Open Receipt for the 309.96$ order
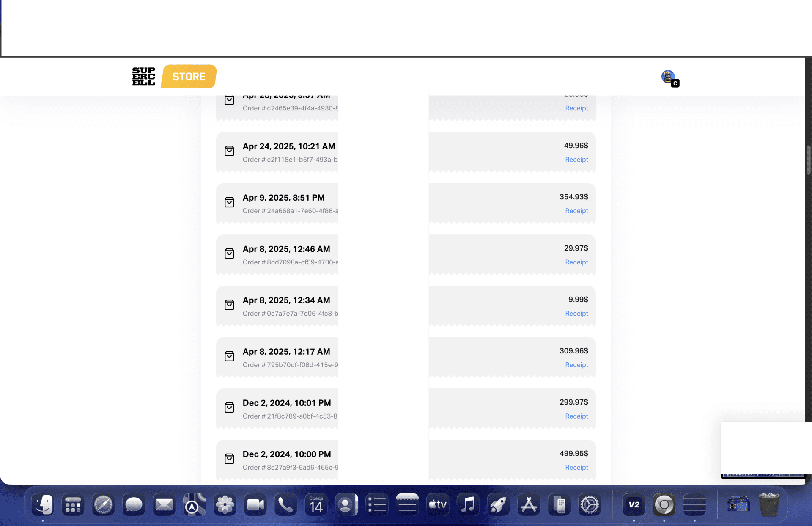 pos(576,365)
